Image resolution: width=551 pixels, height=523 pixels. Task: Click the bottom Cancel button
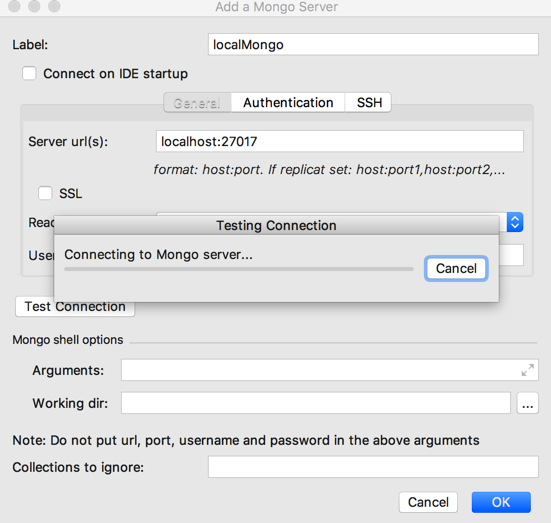point(428,502)
